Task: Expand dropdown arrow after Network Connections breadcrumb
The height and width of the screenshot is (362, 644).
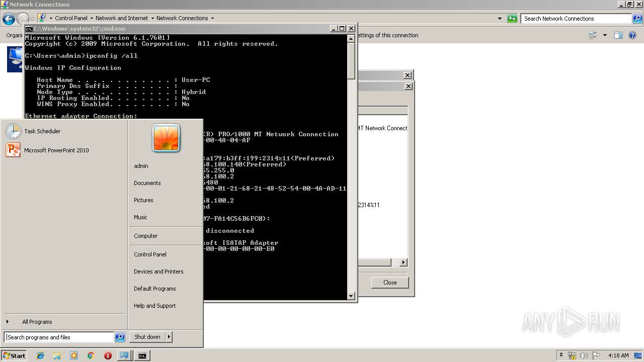Action: click(212, 18)
